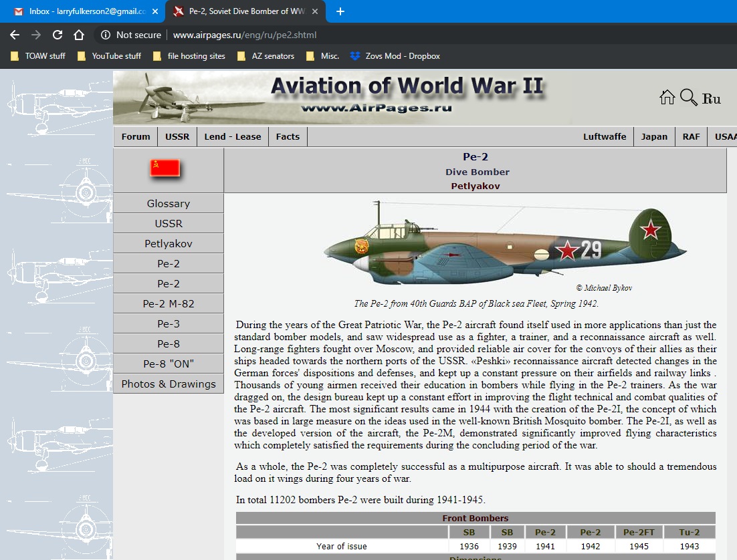This screenshot has width=737, height=560.
Task: Open the file hosting sites bookmark folder
Action: (x=189, y=56)
